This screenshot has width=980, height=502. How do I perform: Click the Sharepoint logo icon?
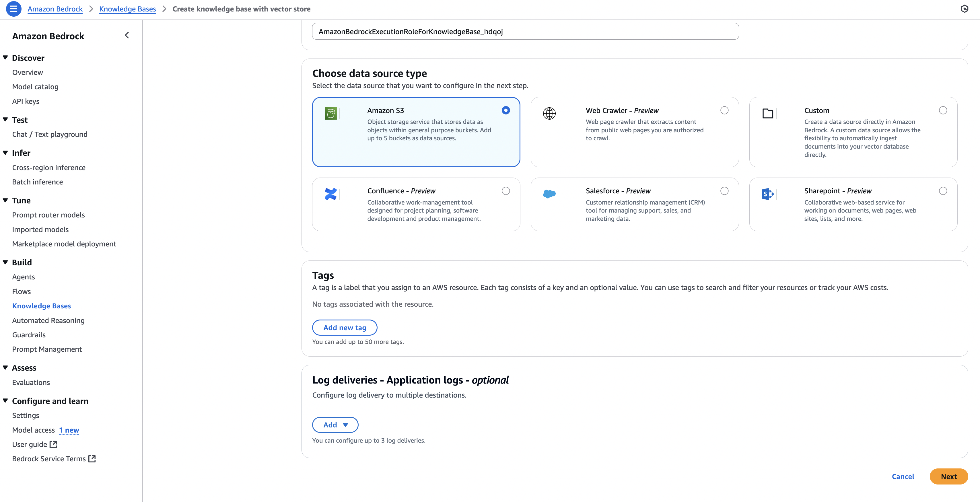(x=767, y=194)
